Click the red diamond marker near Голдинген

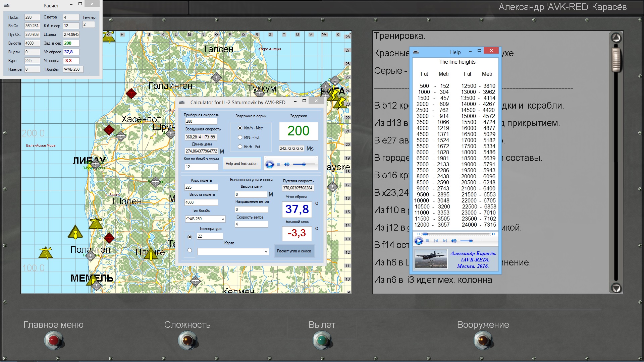coord(131,93)
